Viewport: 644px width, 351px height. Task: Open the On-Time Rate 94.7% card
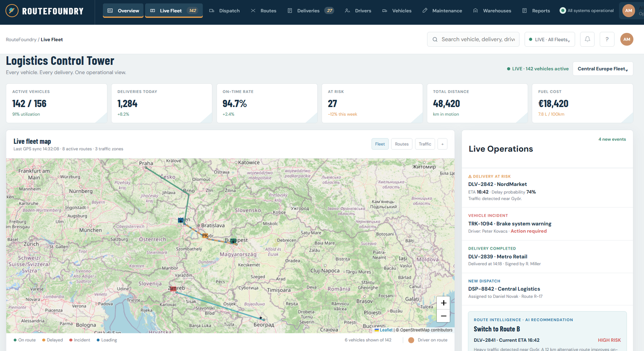coord(267,103)
